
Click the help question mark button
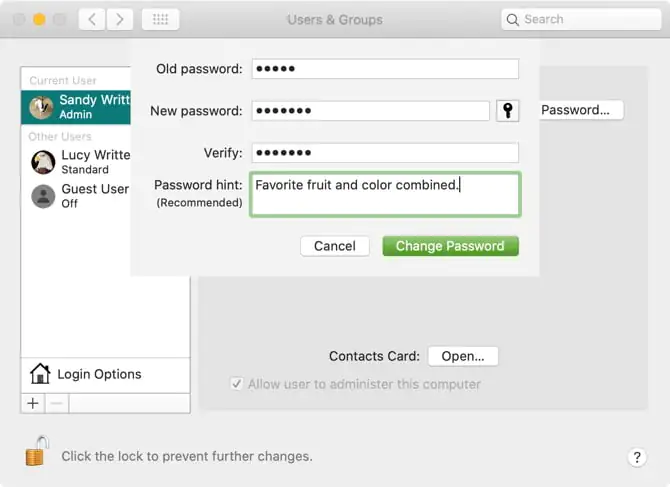point(637,457)
